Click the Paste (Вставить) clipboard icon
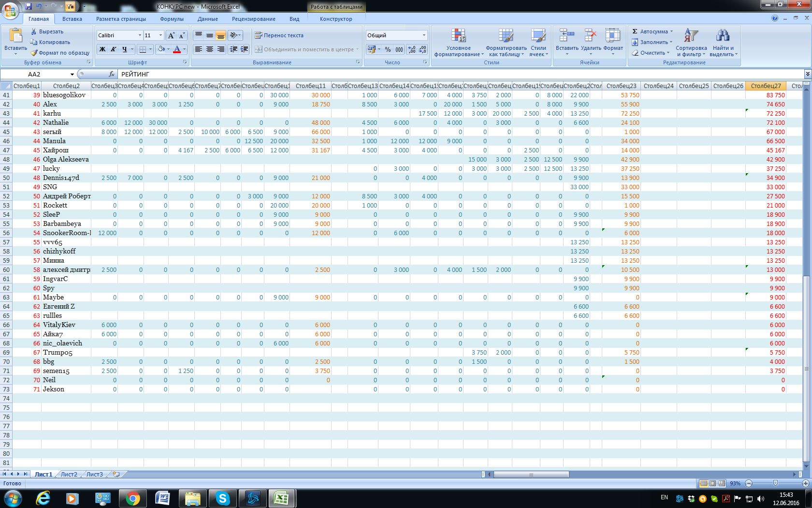The image size is (812, 508). [15, 36]
